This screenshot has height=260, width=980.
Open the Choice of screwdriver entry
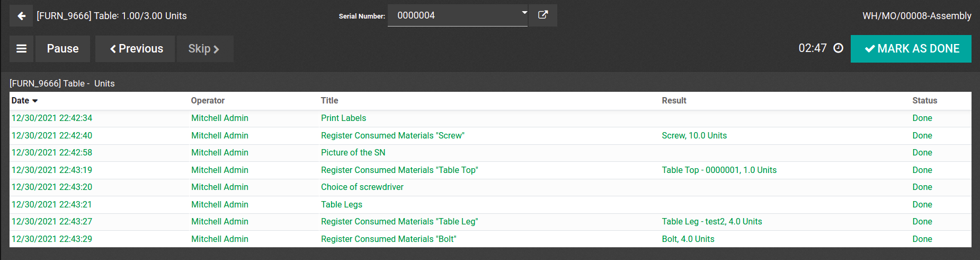point(362,187)
